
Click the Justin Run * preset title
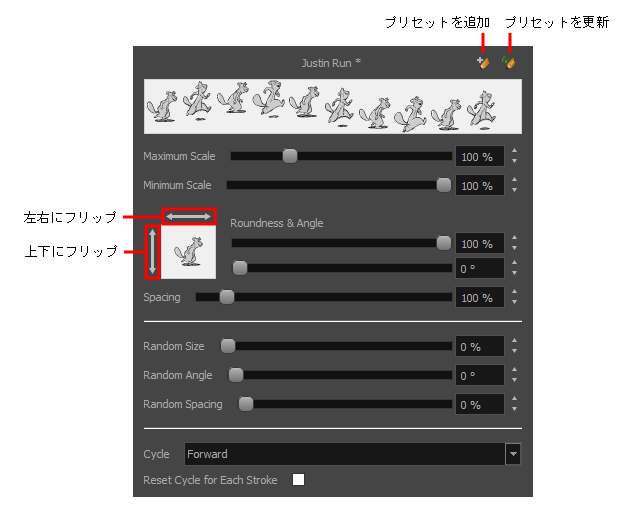click(x=331, y=63)
